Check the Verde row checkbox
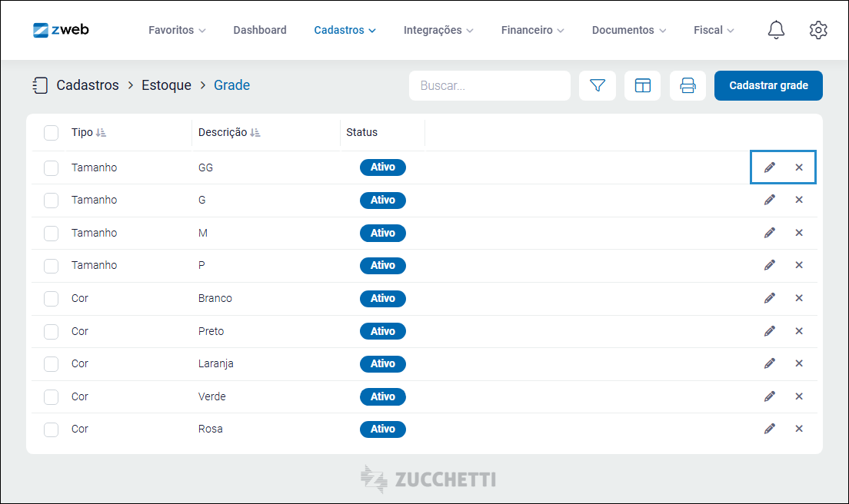 [51, 397]
